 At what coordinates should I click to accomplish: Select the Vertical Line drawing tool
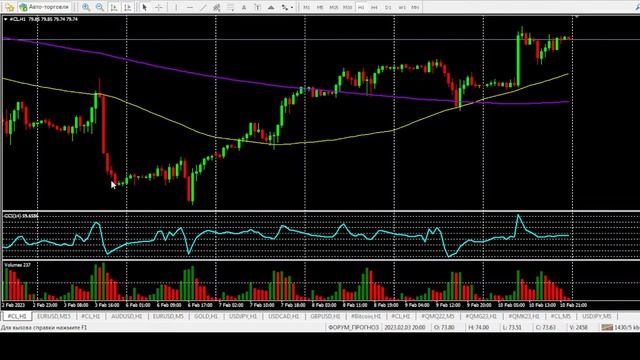pos(176,7)
